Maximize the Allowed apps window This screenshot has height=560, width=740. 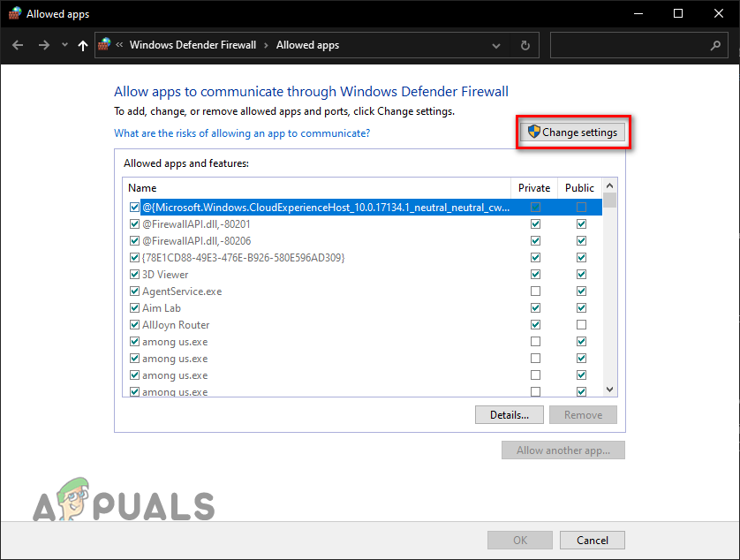click(678, 14)
